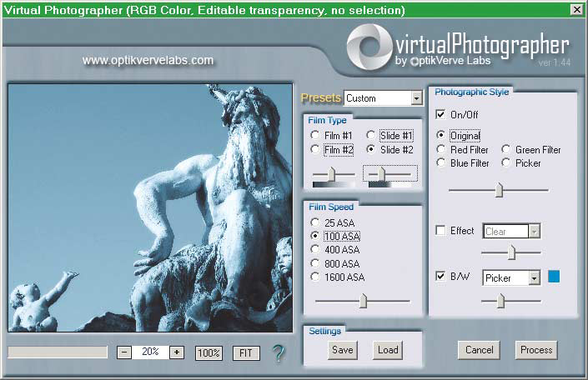This screenshot has height=380, width=588.
Task: Select the Blue Filter option
Action: [463, 163]
